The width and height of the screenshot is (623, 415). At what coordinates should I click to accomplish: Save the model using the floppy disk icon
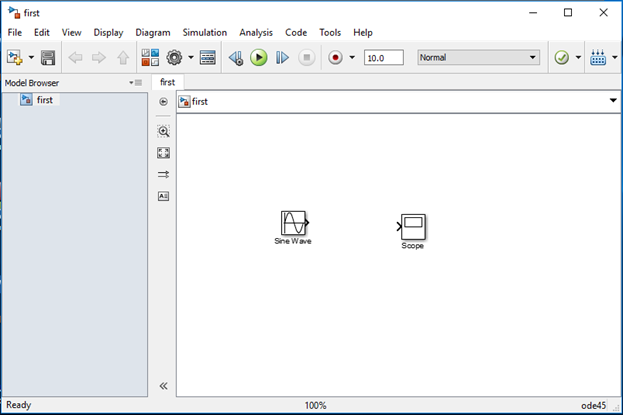48,58
